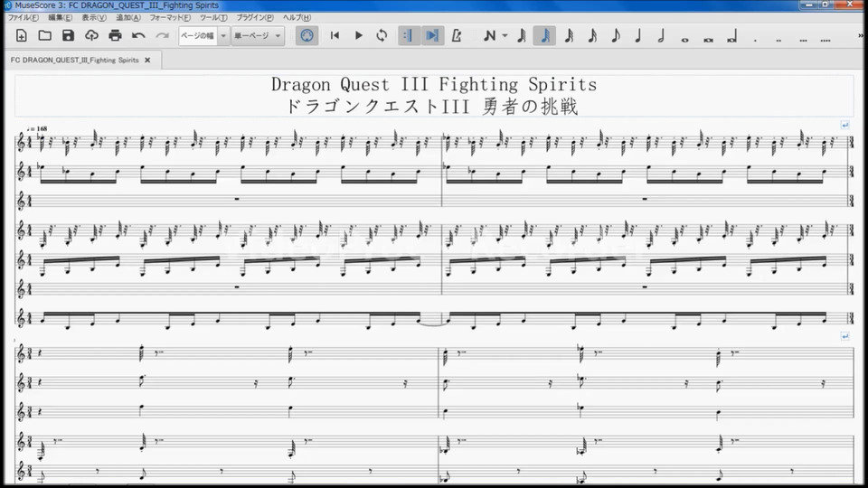Open a score file using folder icon
This screenshot has height=488, width=868.
[45, 36]
